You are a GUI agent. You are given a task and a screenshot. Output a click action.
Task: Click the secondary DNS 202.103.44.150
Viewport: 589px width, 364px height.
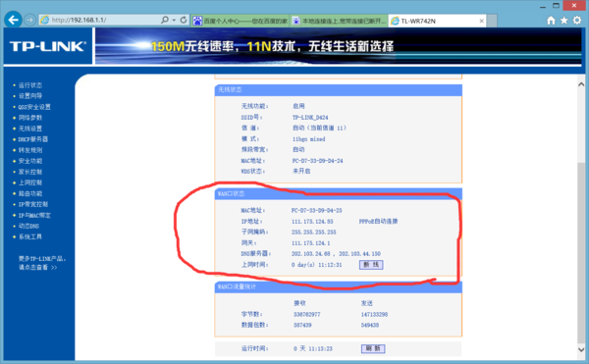(x=359, y=254)
